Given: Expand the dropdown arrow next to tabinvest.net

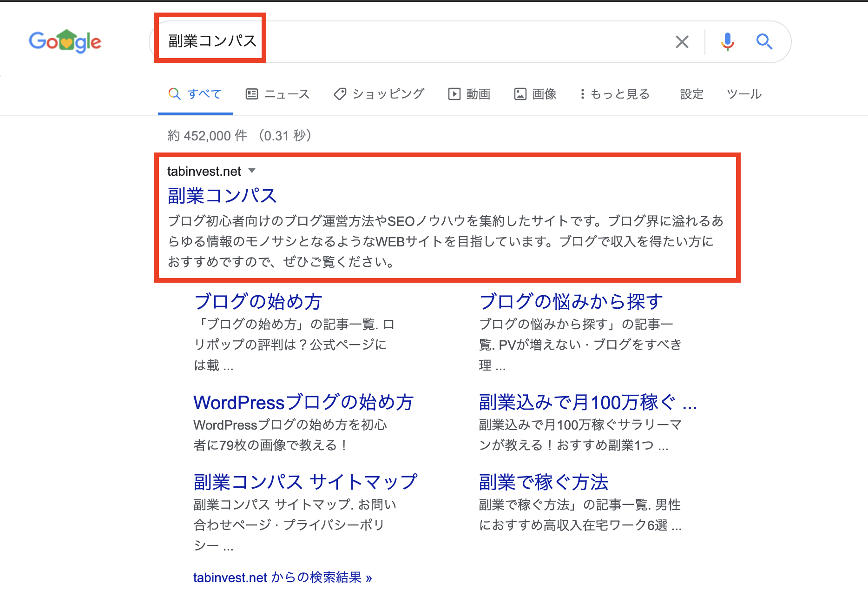Looking at the screenshot, I should [252, 171].
